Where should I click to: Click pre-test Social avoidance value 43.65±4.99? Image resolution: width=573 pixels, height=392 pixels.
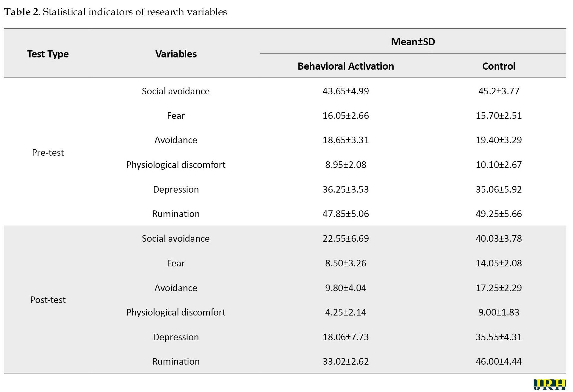click(346, 91)
